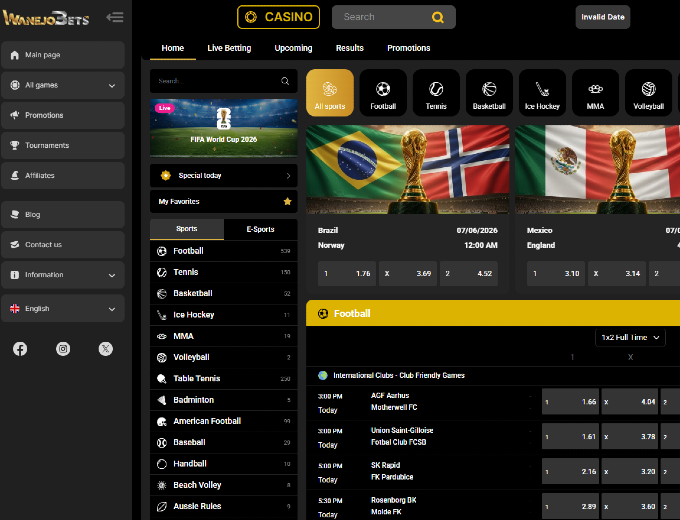Open the CASINO button

pyautogui.click(x=278, y=17)
